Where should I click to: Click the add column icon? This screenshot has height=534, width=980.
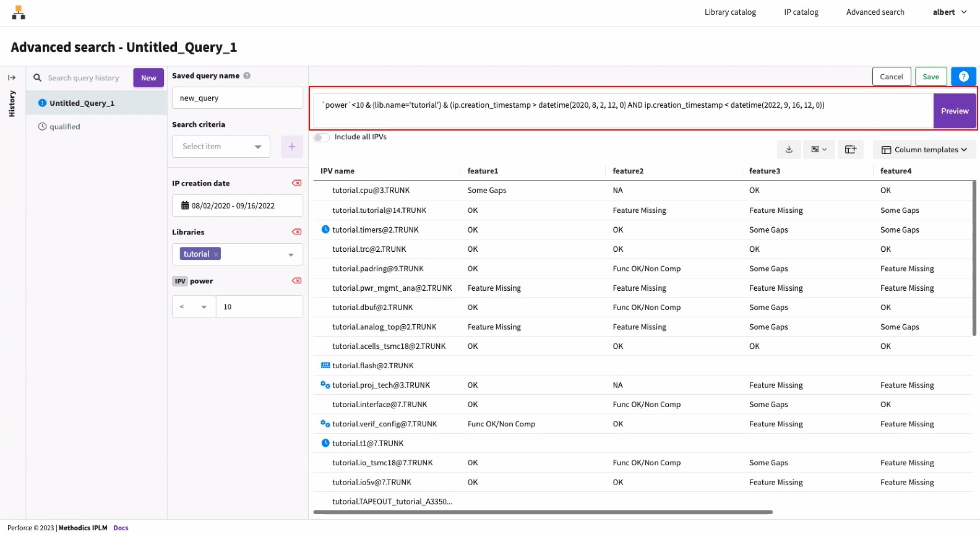pyautogui.click(x=850, y=150)
